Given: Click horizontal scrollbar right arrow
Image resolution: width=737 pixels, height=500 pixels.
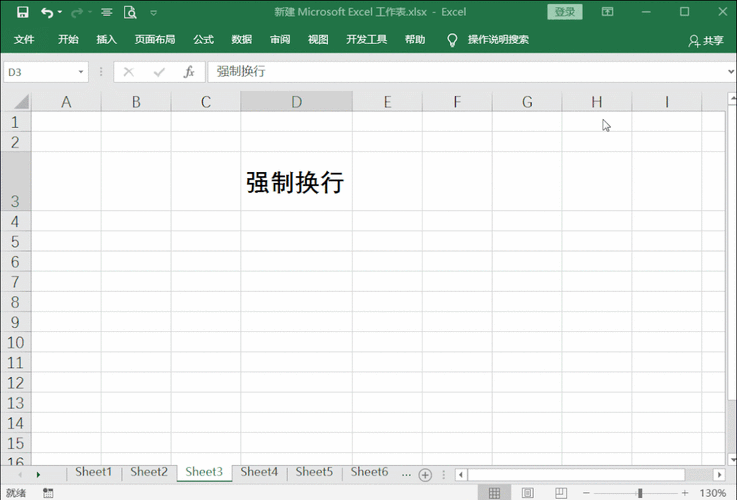Looking at the screenshot, I should [719, 475].
